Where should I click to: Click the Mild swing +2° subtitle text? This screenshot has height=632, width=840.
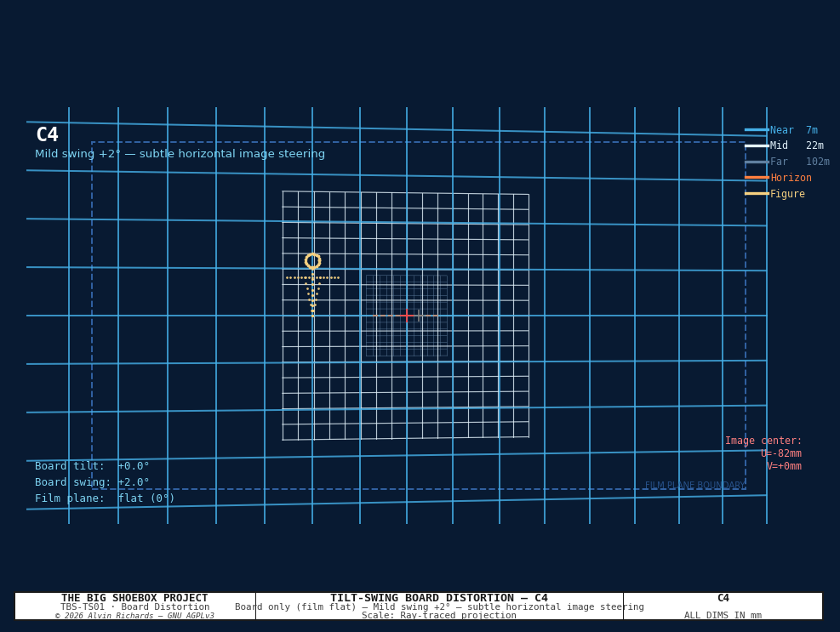(x=180, y=154)
